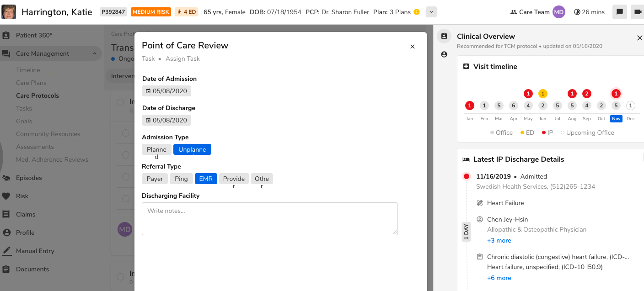Click 'Swedish Health Services' facility text

512,186
